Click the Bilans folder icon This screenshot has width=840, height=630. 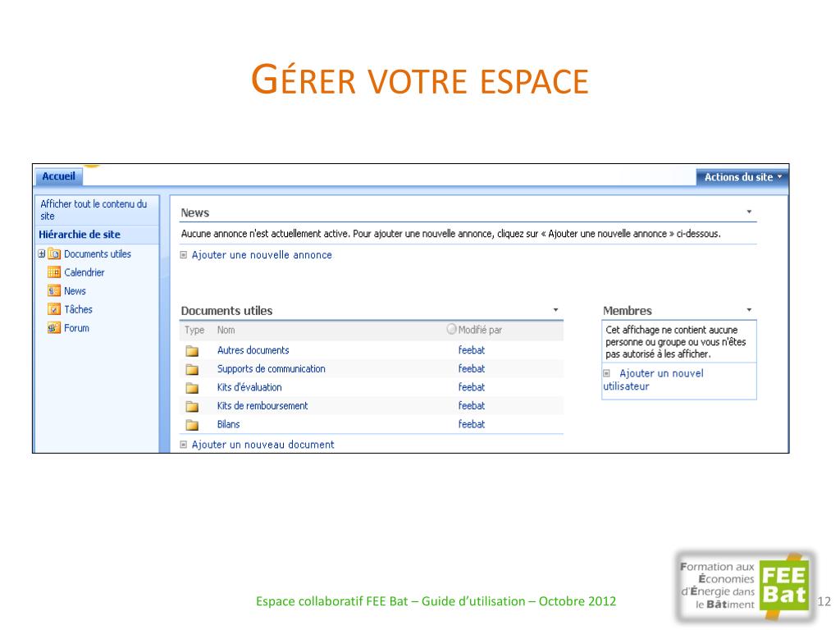(x=192, y=426)
